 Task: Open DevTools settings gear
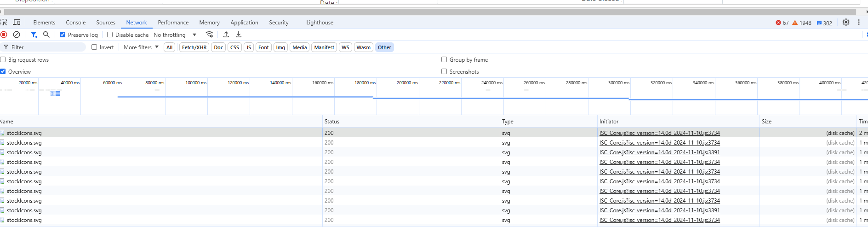(x=845, y=22)
